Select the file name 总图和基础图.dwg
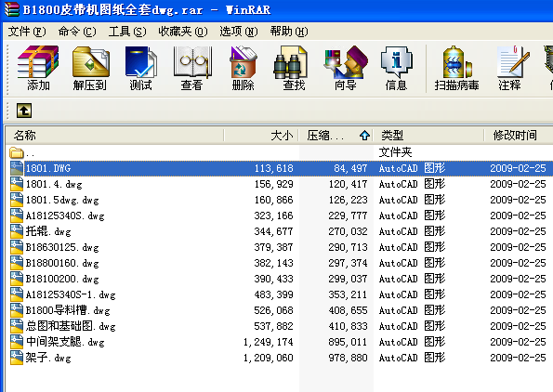 (71, 326)
